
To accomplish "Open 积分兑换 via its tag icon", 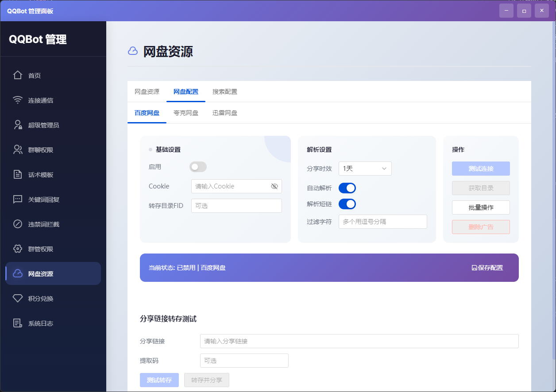I will coord(17,298).
